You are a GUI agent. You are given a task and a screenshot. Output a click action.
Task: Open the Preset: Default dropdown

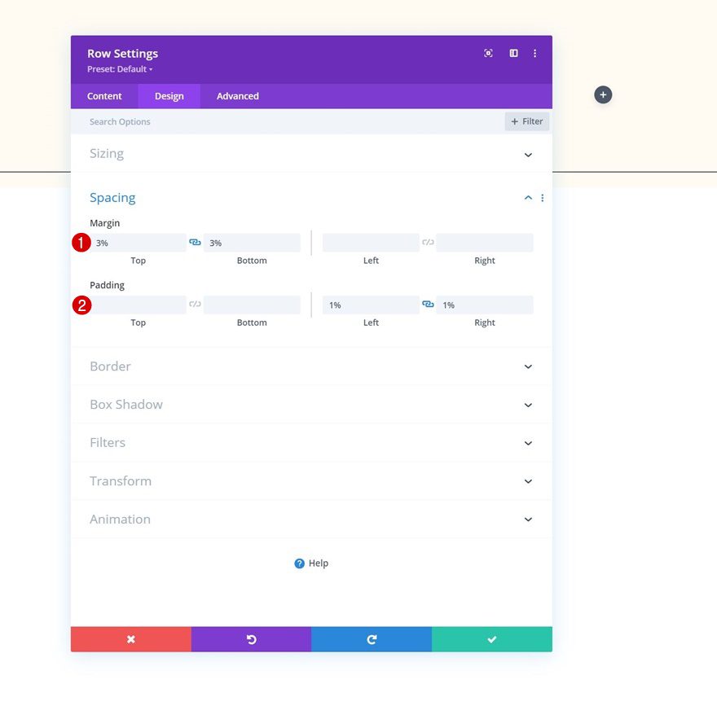point(120,69)
